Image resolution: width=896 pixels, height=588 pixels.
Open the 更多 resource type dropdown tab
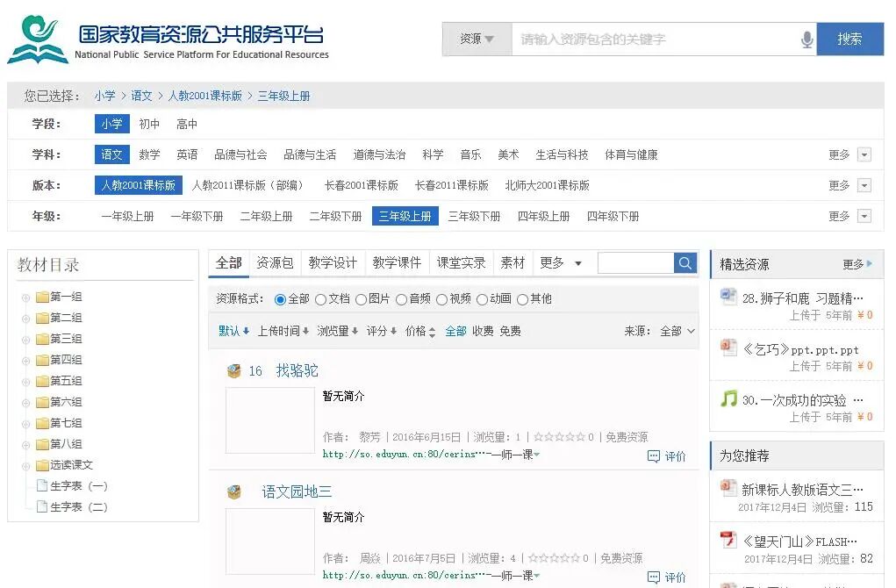click(561, 263)
